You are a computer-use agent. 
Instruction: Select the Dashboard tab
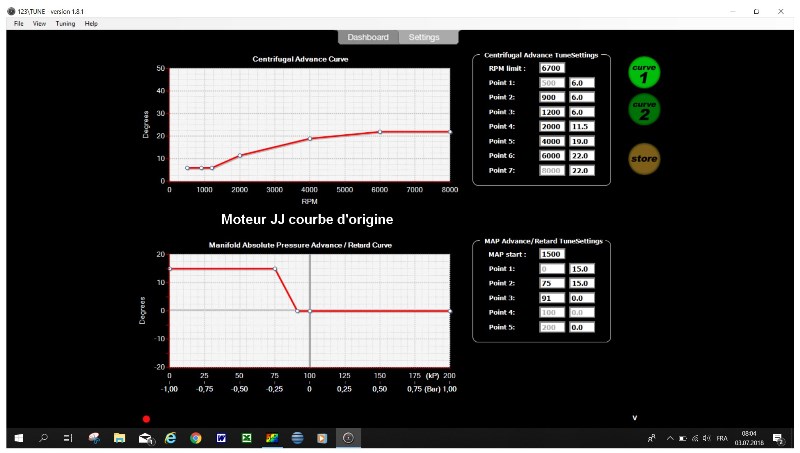[368, 37]
